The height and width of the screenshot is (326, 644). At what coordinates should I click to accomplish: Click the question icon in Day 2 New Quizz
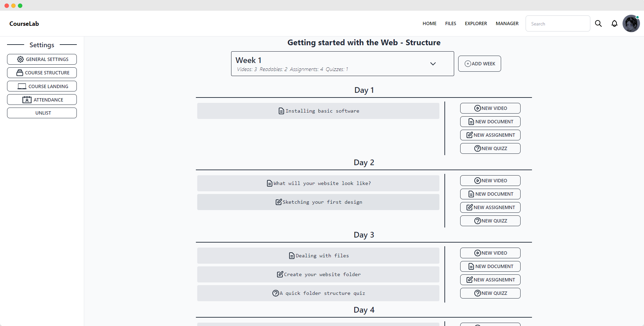point(478,221)
